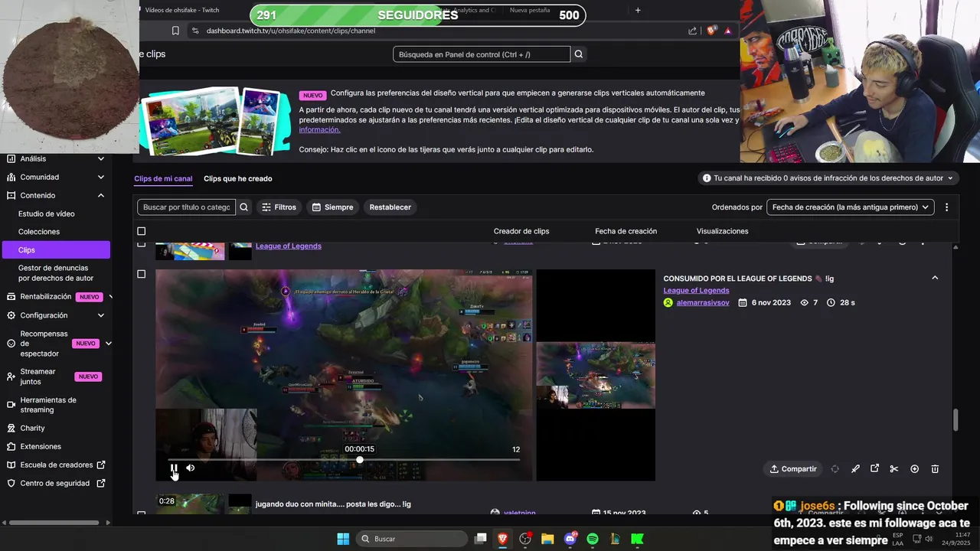Click the circled plus icon on clip
The width and height of the screenshot is (980, 551).
pyautogui.click(x=914, y=469)
